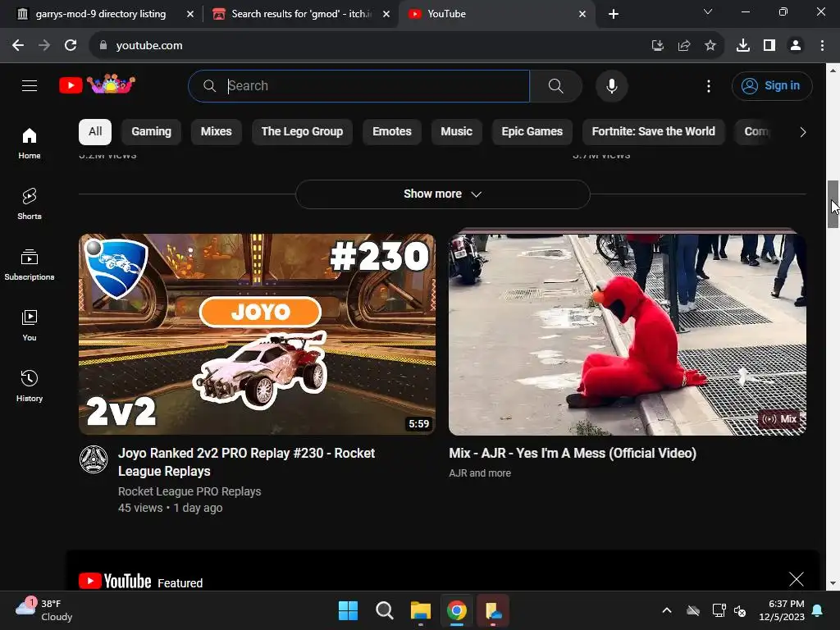This screenshot has height=630, width=840.
Task: Select Fortnite: Save the World chip
Action: 653,132
